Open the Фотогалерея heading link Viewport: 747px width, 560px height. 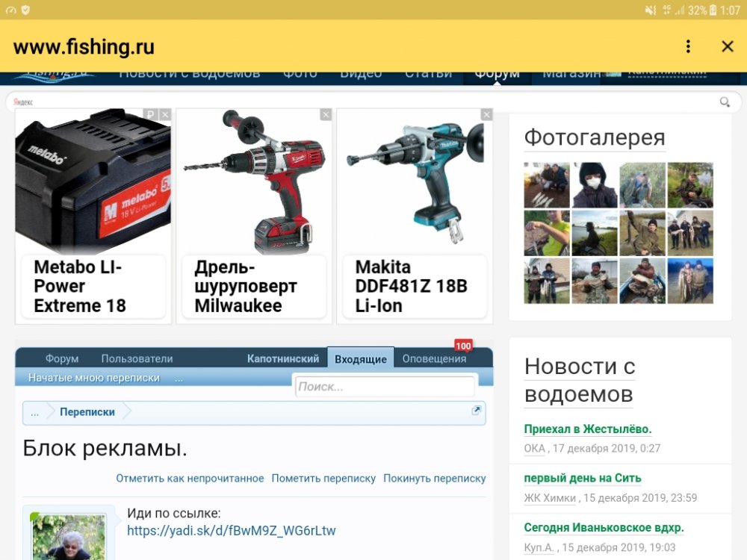pos(594,137)
